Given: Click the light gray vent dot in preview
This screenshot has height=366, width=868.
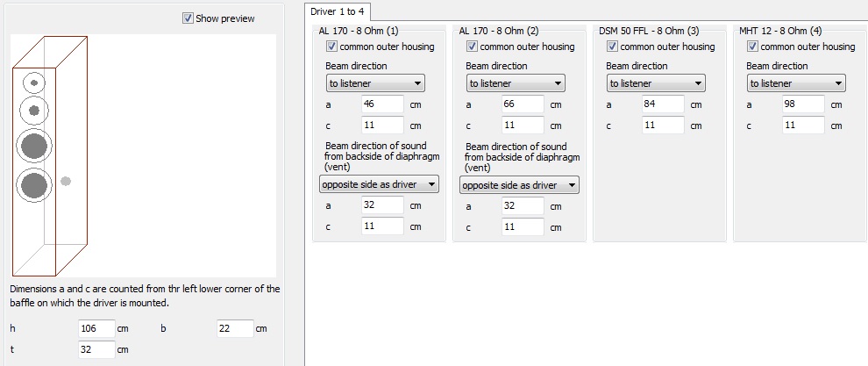Looking at the screenshot, I should tap(66, 181).
